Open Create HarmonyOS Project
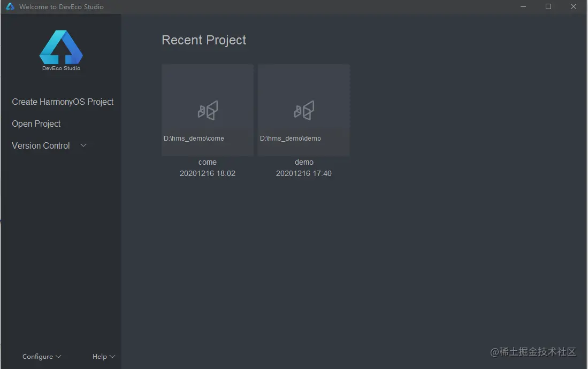588x369 pixels. [63, 102]
